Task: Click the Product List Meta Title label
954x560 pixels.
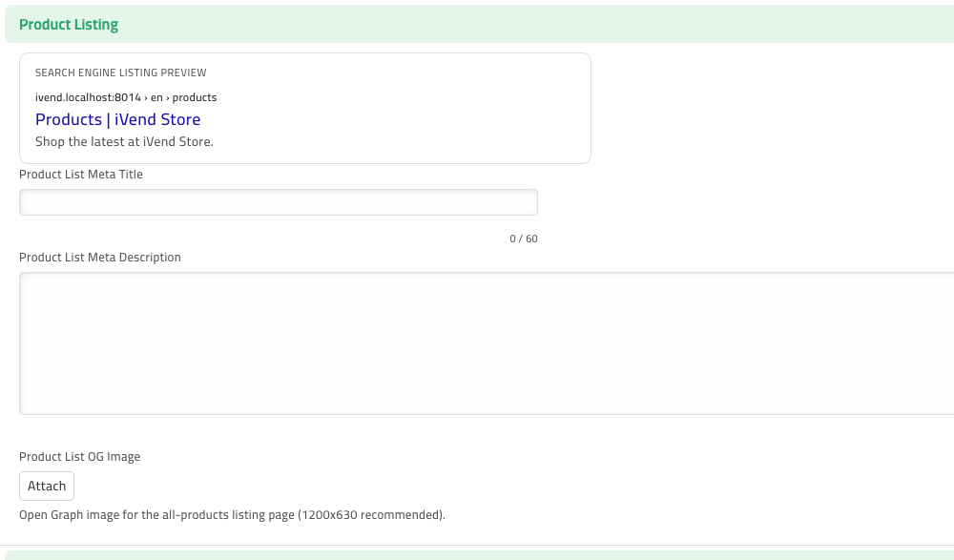Action: 81,174
